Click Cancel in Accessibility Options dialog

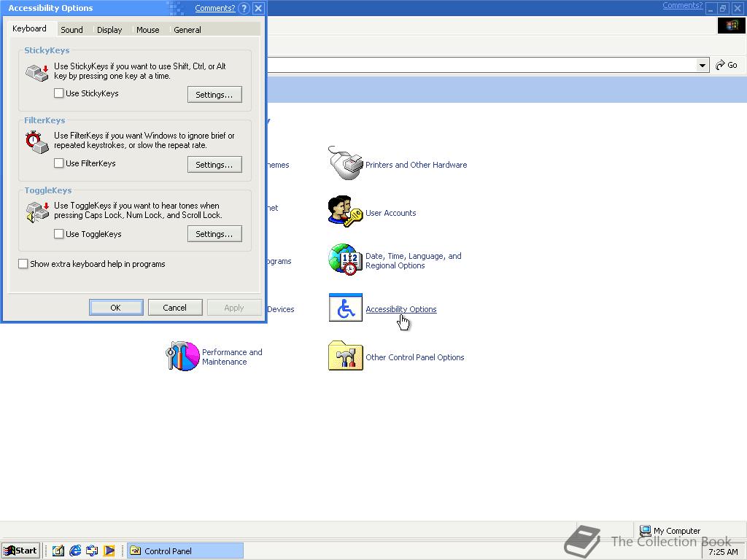(x=175, y=307)
